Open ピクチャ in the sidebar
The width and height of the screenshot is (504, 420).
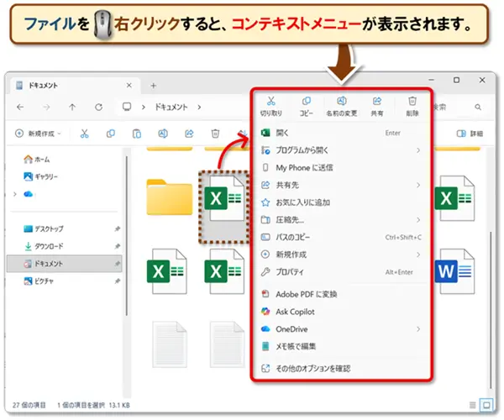pyautogui.click(x=39, y=281)
